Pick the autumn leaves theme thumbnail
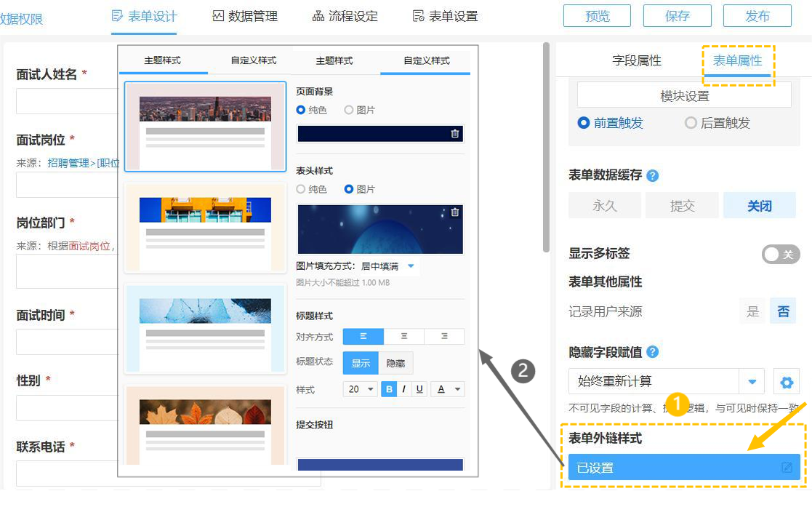This screenshot has height=507, width=812. click(x=206, y=425)
